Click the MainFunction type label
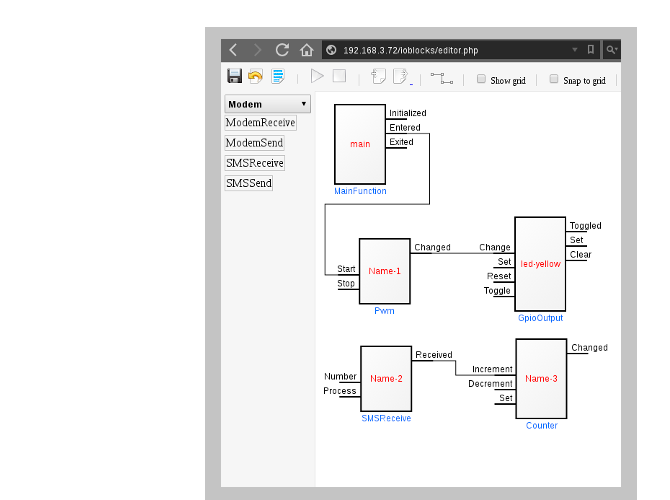This screenshot has height=500, width=670. click(360, 191)
